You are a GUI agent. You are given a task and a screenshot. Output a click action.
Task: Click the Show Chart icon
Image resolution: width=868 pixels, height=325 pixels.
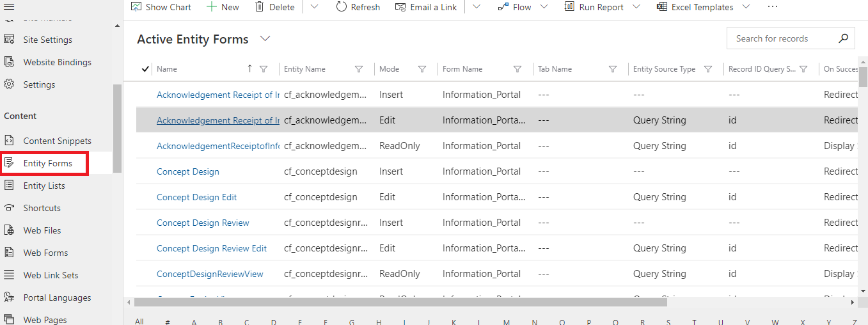136,7
